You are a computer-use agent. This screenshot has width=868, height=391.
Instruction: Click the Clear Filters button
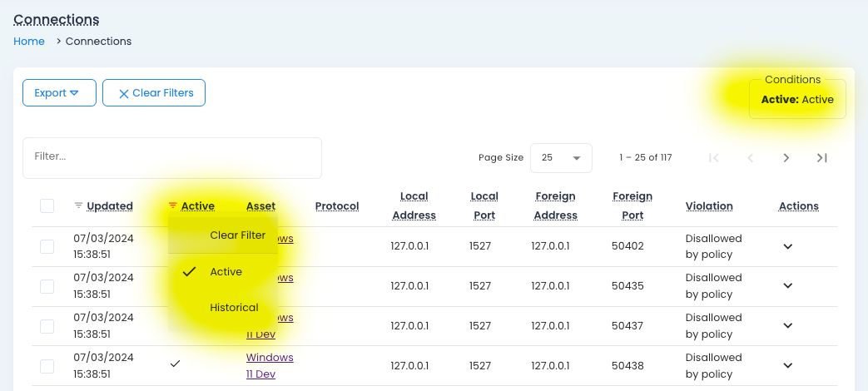point(154,93)
